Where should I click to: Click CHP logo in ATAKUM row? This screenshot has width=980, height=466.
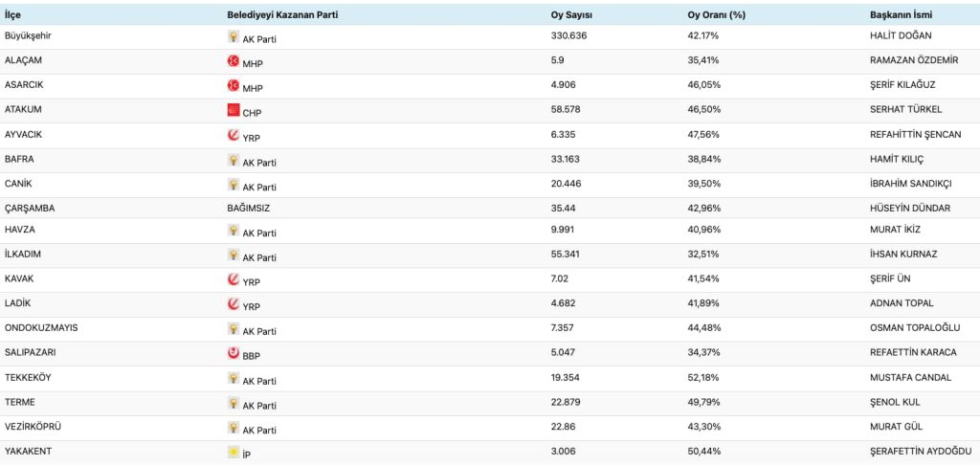234,111
